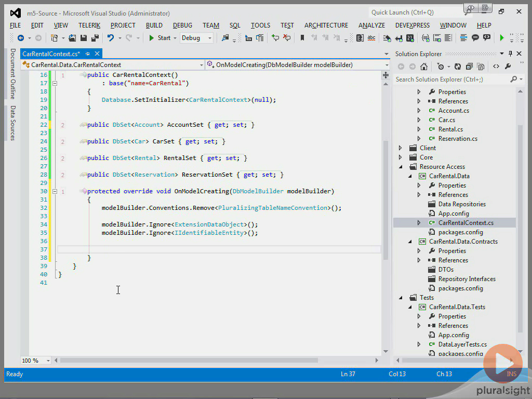Click the single-disk Save toolbar icon
The width and height of the screenshot is (532, 399).
pyautogui.click(x=84, y=38)
